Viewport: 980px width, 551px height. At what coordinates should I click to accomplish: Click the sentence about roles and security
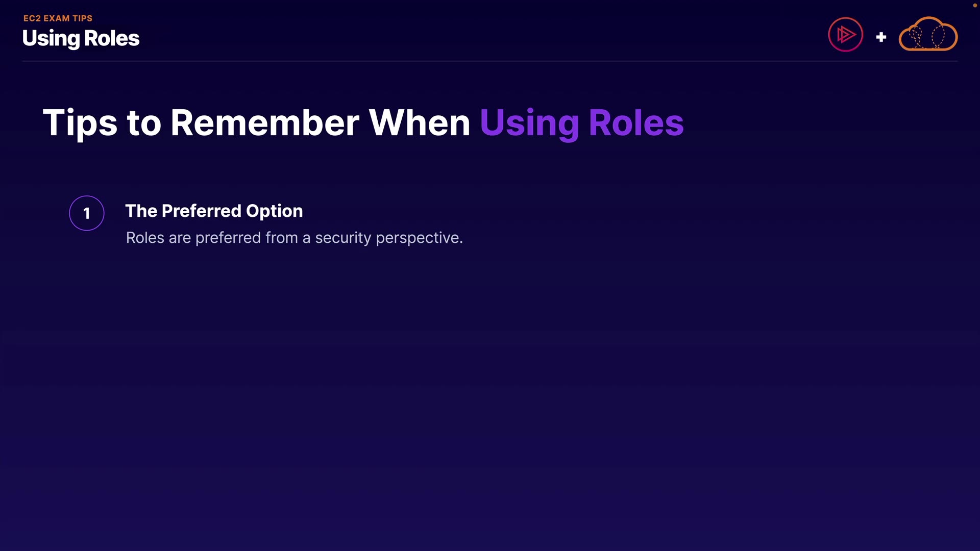[294, 238]
